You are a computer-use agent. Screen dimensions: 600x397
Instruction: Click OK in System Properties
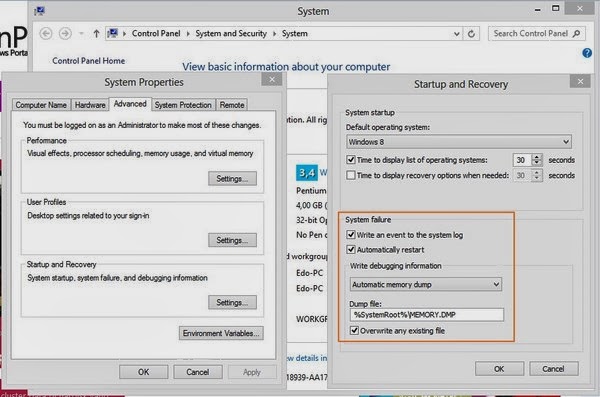coord(143,372)
